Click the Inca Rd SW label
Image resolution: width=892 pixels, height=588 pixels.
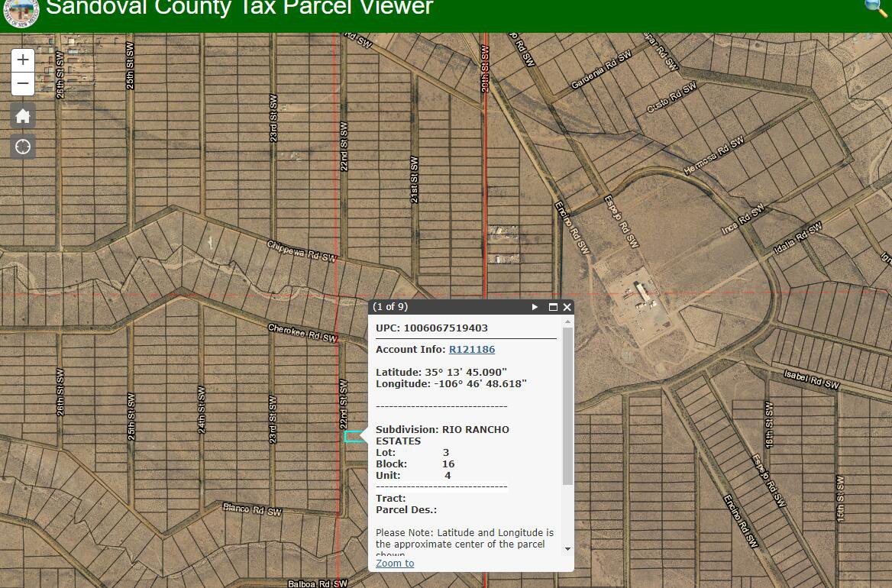pos(743,220)
